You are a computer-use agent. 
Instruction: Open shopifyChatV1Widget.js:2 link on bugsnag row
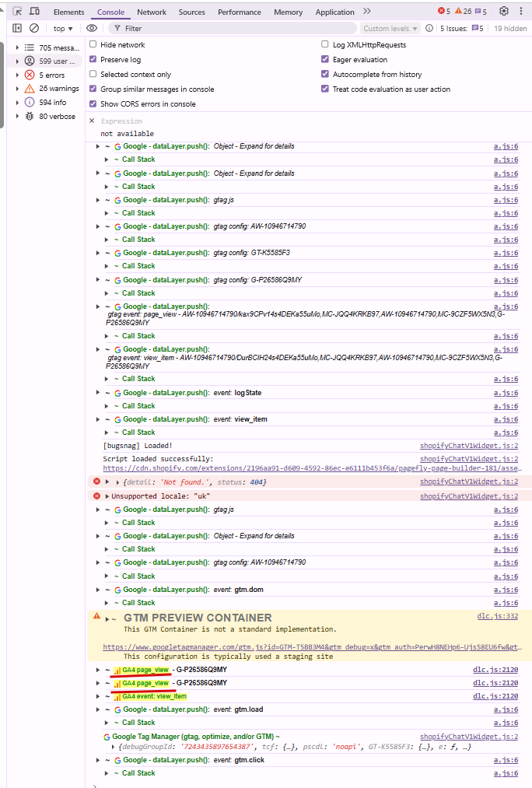coord(469,445)
